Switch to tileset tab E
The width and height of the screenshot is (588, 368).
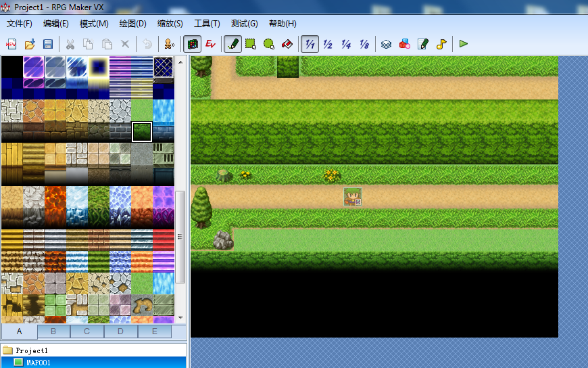click(x=155, y=331)
